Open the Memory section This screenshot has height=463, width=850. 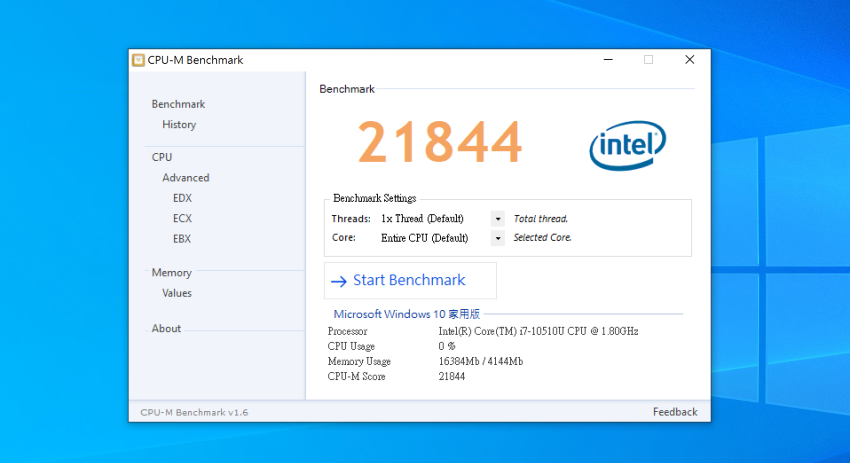pos(171,273)
